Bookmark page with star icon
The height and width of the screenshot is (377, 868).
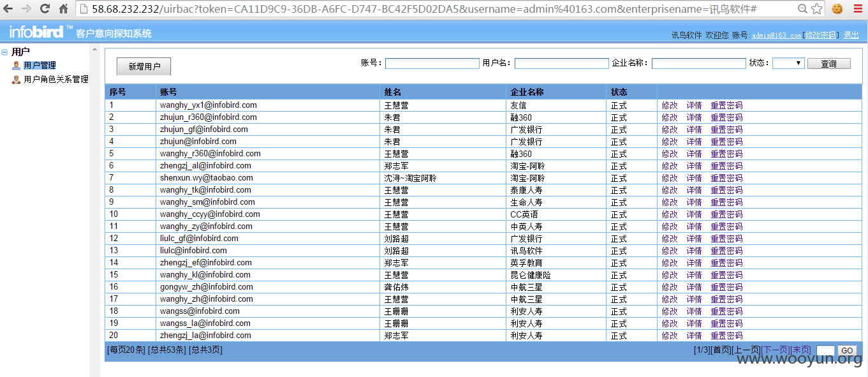tap(816, 9)
